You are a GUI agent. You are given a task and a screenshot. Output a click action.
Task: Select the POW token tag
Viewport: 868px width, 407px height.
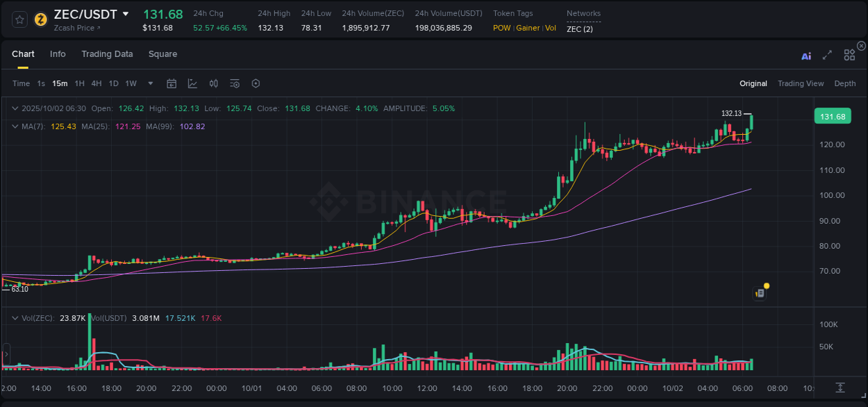501,28
